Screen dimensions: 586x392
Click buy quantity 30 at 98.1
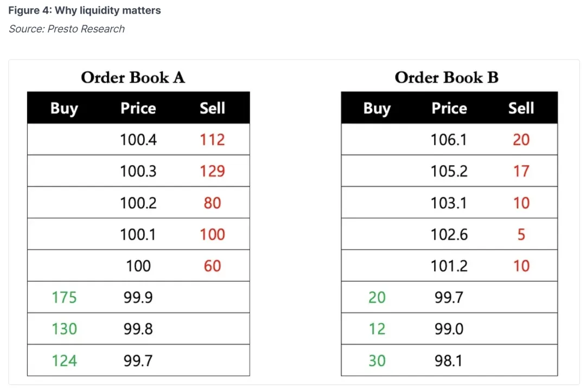377,361
